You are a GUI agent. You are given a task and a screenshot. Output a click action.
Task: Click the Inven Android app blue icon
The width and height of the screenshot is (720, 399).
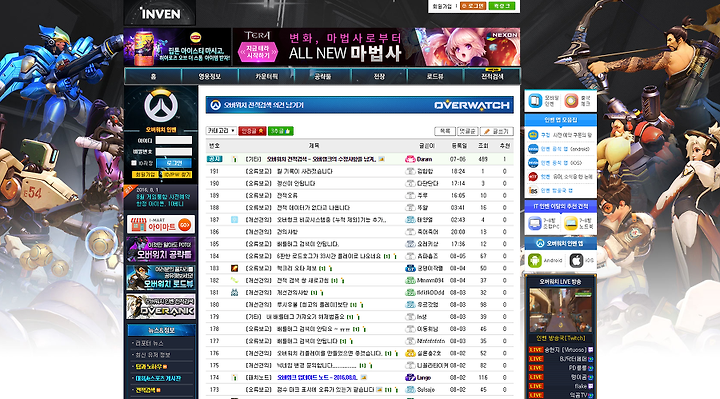[x=533, y=149]
